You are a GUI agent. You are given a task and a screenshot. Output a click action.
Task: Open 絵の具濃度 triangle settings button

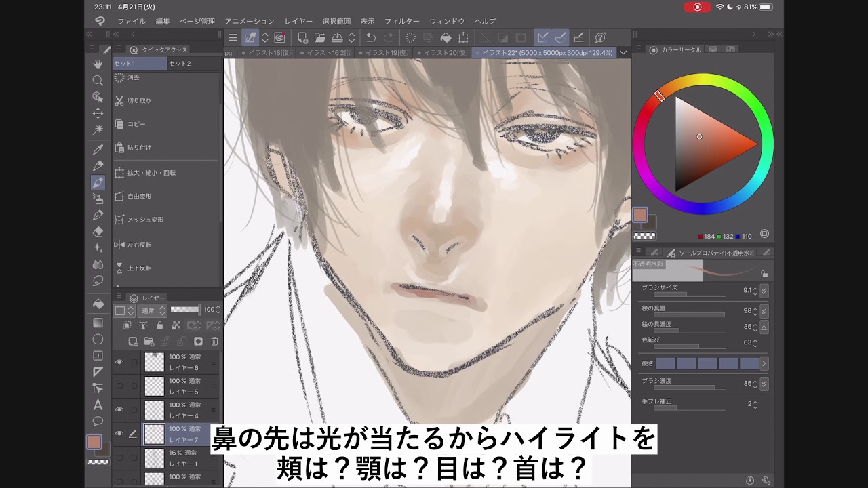(x=764, y=327)
